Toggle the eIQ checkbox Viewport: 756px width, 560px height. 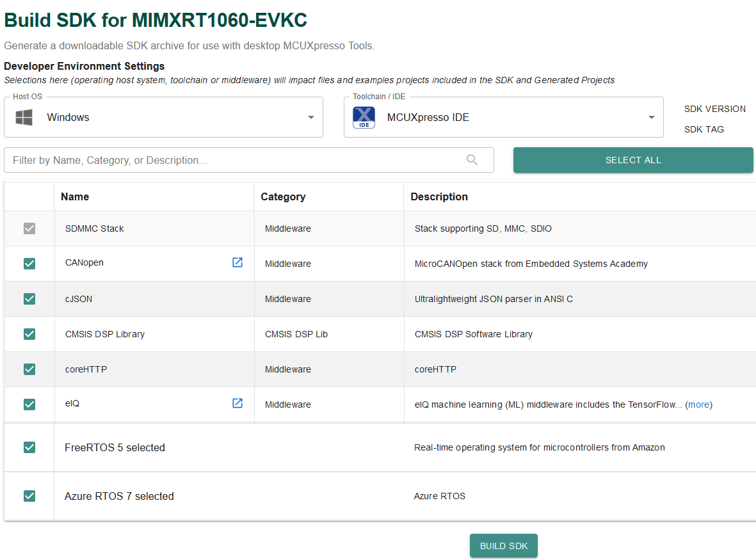click(29, 404)
